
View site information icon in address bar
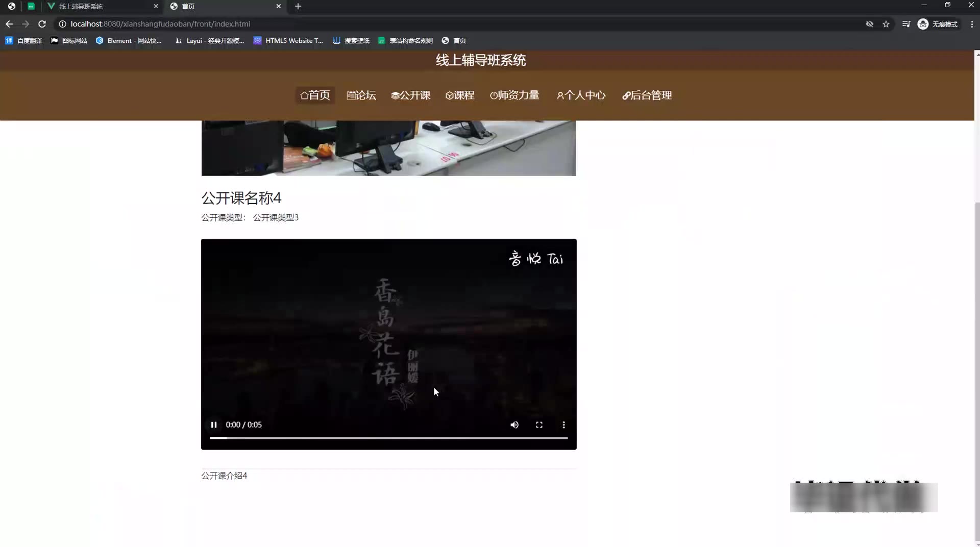[x=62, y=24]
